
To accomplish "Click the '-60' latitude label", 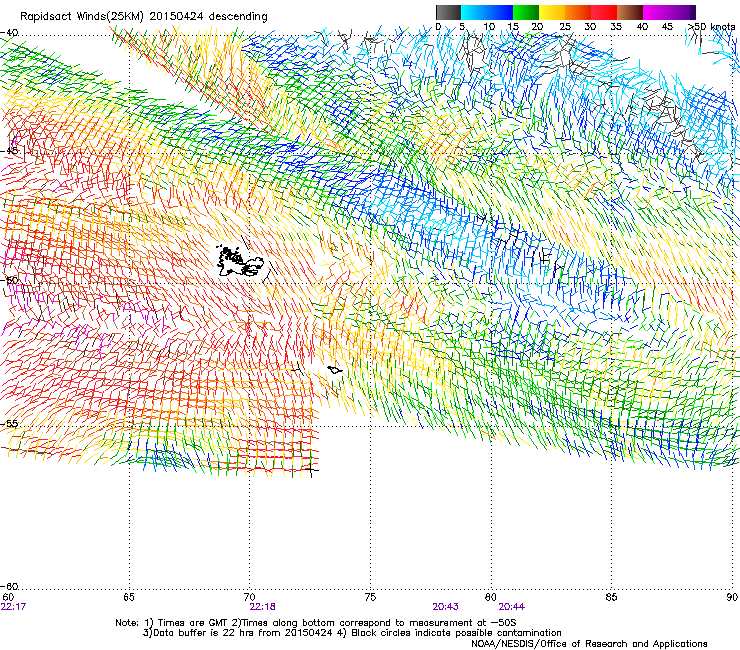I will [9, 586].
